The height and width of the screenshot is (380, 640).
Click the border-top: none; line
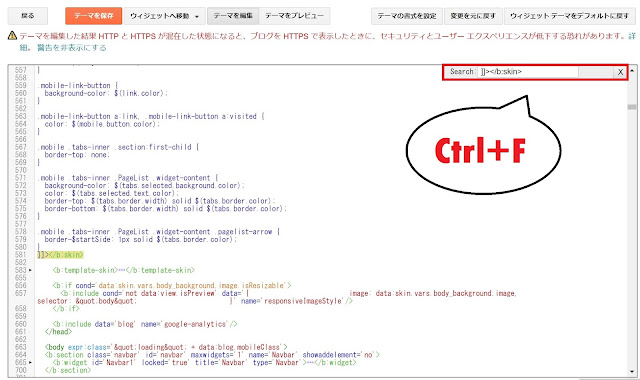[77, 155]
